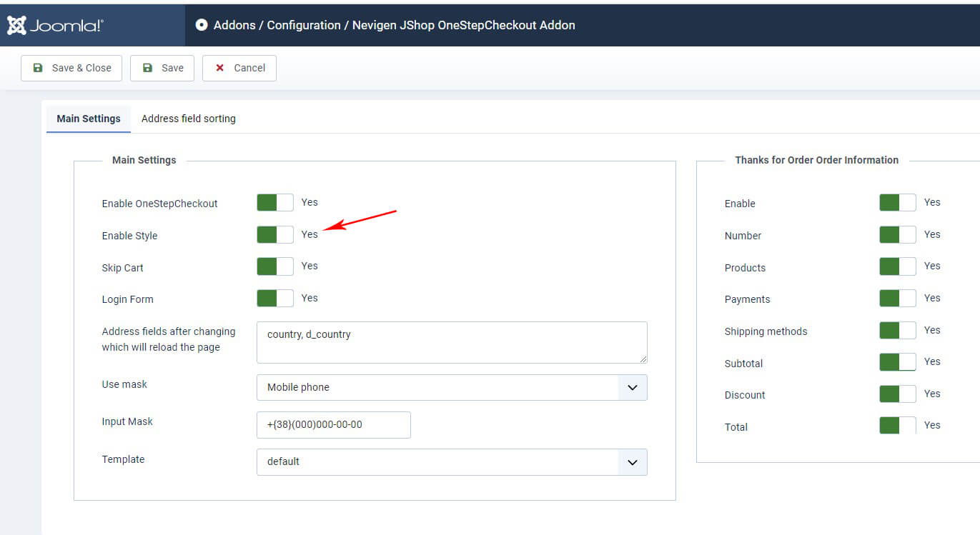Image resolution: width=980 pixels, height=535 pixels.
Task: Click the Input Mask text field
Action: pyautogui.click(x=333, y=424)
